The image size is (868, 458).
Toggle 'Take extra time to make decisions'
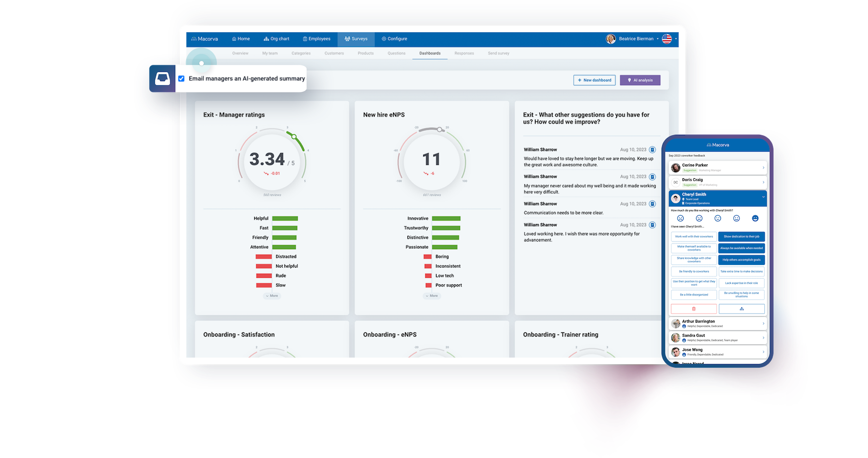click(x=741, y=272)
